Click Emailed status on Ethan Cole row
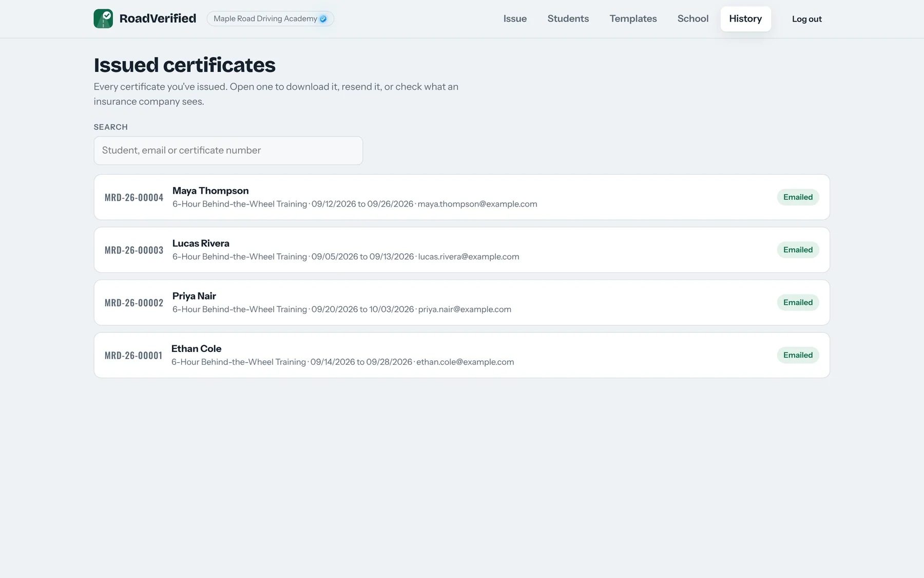 click(798, 355)
